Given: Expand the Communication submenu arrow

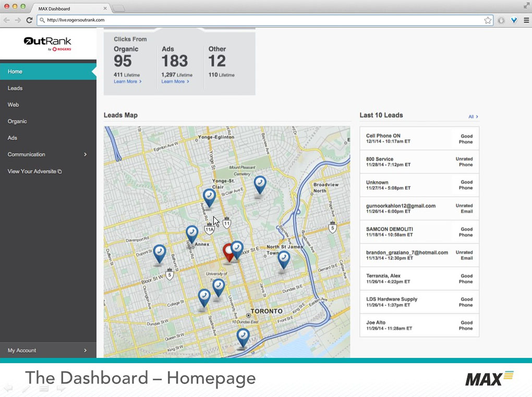Looking at the screenshot, I should click(x=85, y=155).
